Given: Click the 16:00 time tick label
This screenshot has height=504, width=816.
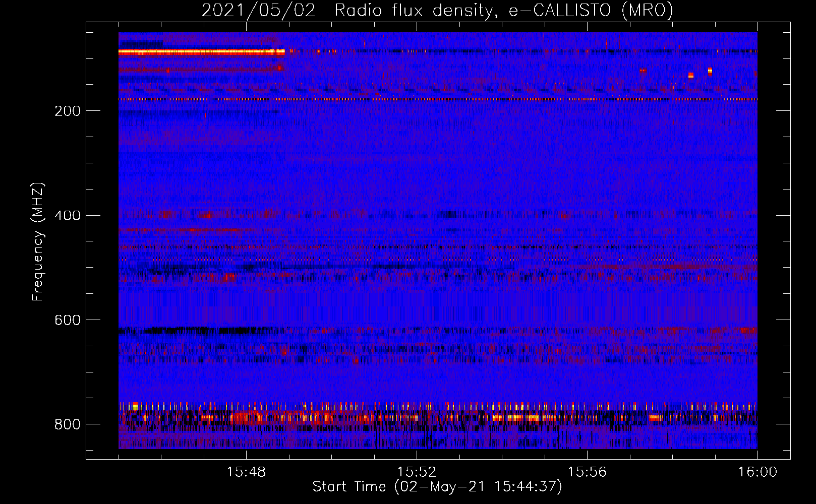Looking at the screenshot, I should pyautogui.click(x=757, y=472).
